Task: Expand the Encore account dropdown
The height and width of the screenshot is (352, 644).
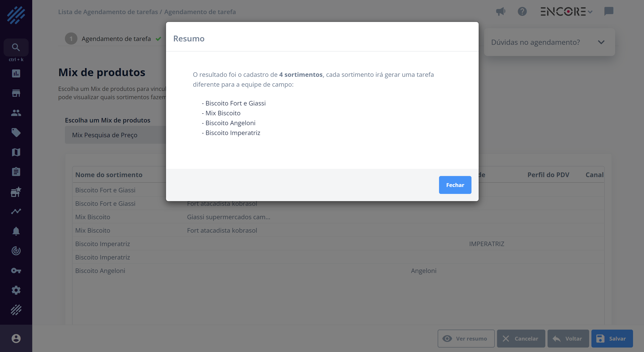Action: tap(566, 11)
